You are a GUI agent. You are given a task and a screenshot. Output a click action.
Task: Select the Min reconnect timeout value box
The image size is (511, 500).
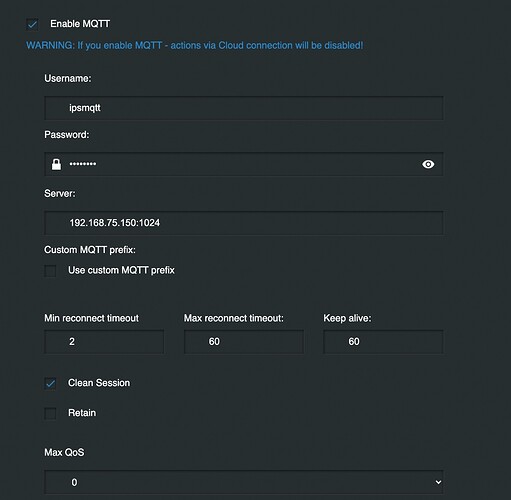pyautogui.click(x=104, y=342)
